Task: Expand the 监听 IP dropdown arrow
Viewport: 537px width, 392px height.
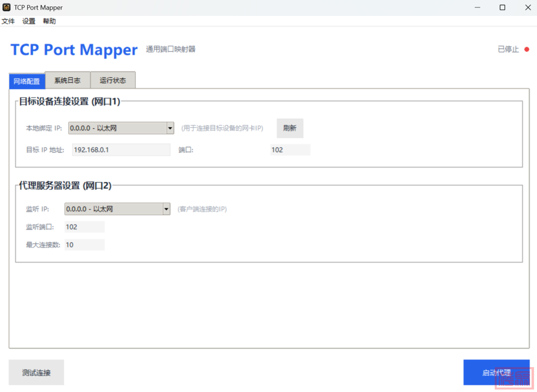Action: pos(167,209)
